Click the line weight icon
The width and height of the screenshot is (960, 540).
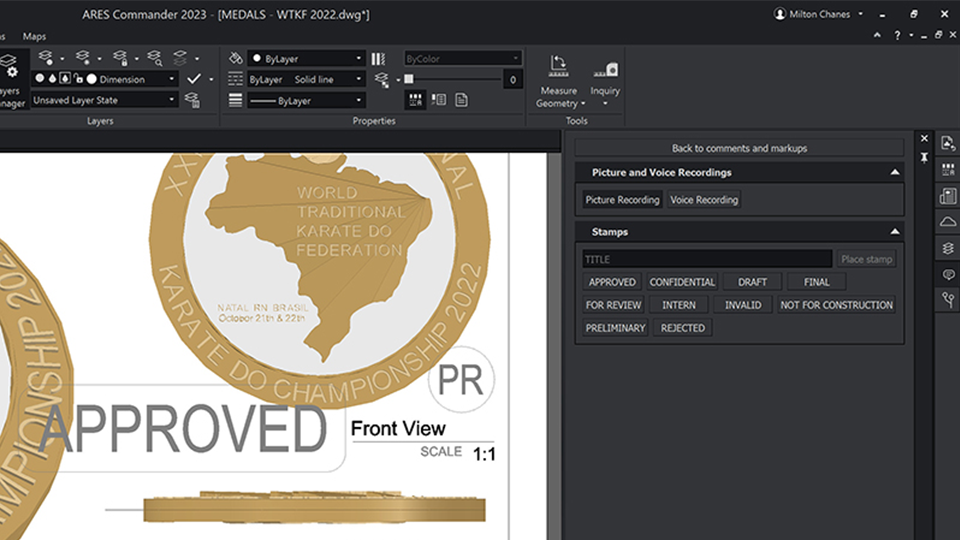(236, 100)
